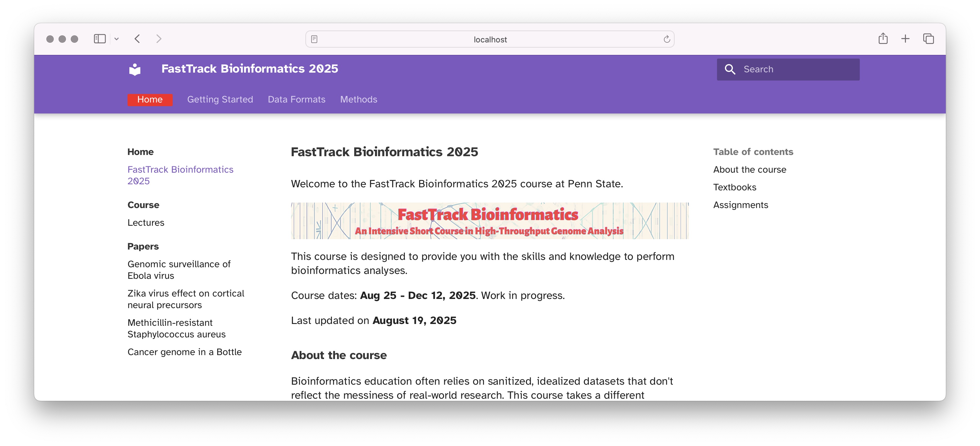
Task: Open the Lectures sidebar link
Action: click(146, 222)
